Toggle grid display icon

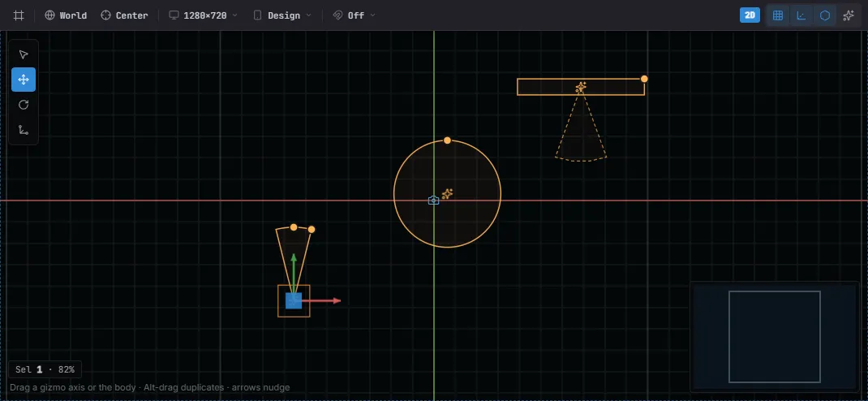778,15
